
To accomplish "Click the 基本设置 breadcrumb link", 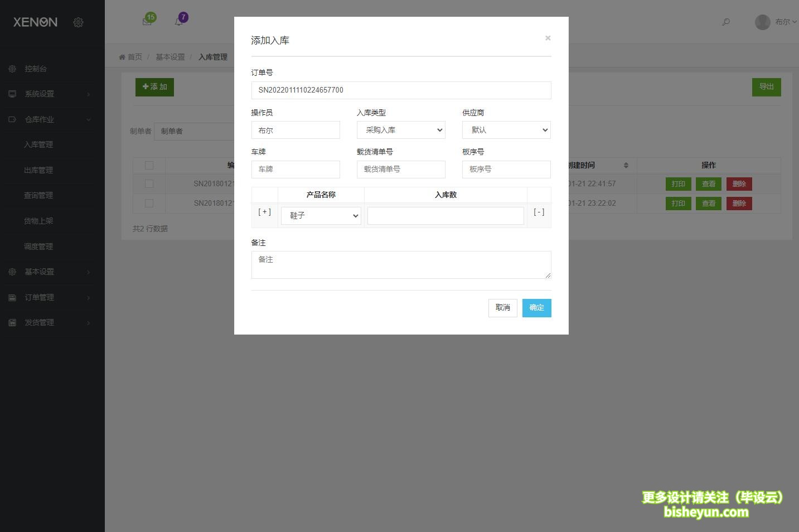I will (x=170, y=57).
